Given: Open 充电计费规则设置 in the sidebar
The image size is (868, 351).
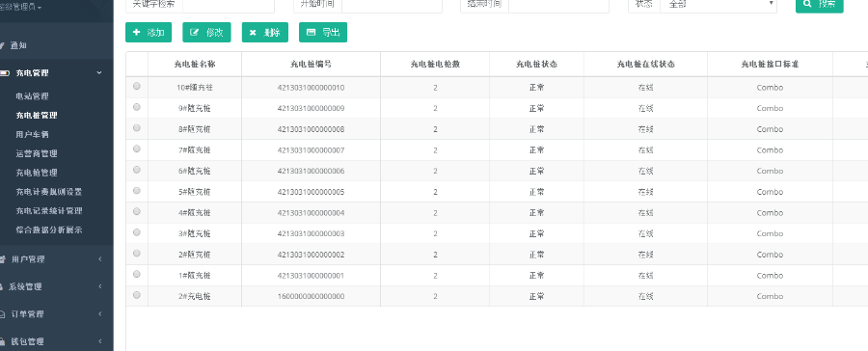Looking at the screenshot, I should point(49,192).
